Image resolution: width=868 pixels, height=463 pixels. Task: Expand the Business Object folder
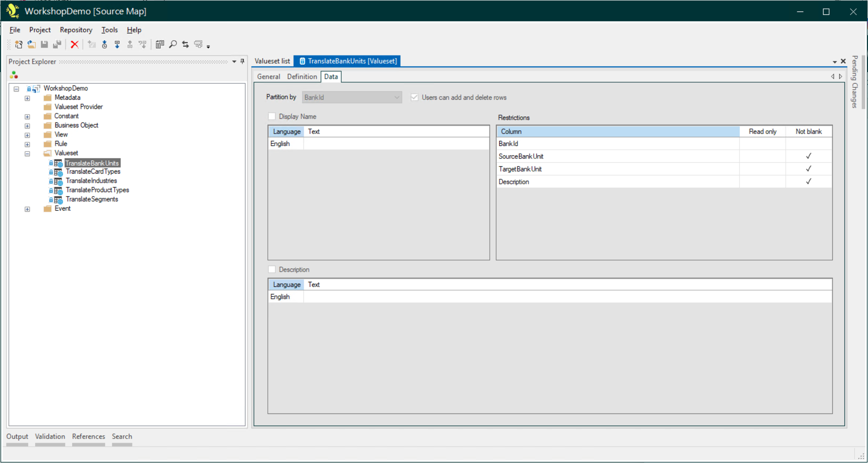coord(27,126)
